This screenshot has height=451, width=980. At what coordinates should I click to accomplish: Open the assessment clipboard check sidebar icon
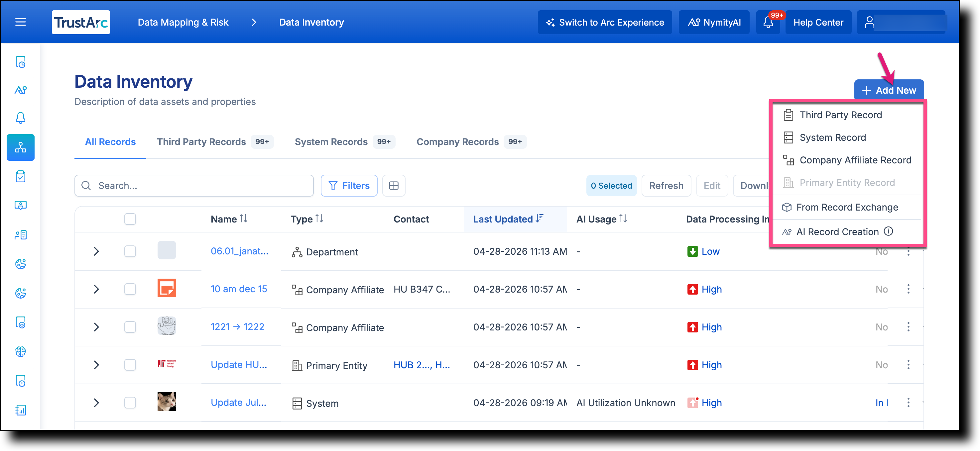[21, 176]
